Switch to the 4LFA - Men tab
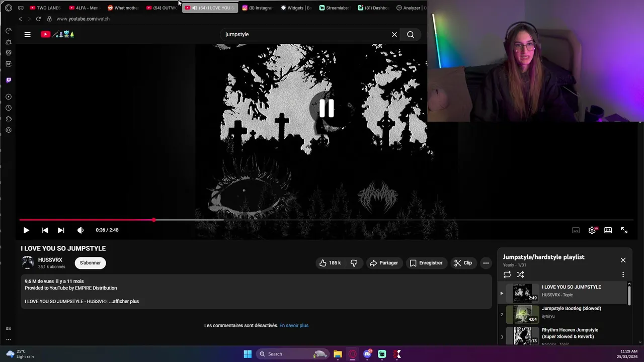The image size is (644, 362). point(84,8)
